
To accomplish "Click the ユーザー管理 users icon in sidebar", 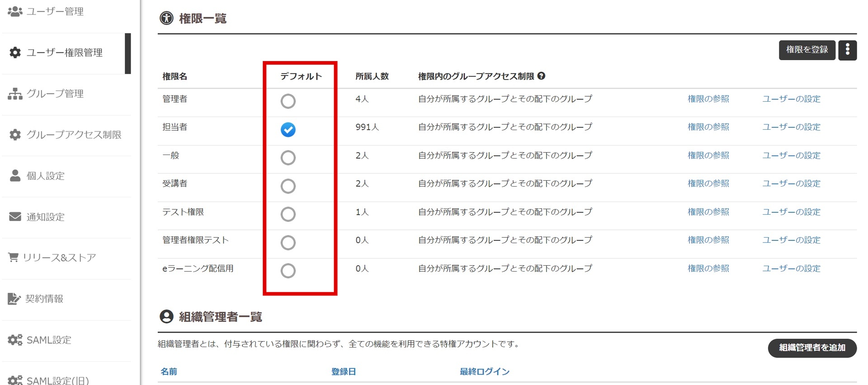I will (x=15, y=11).
